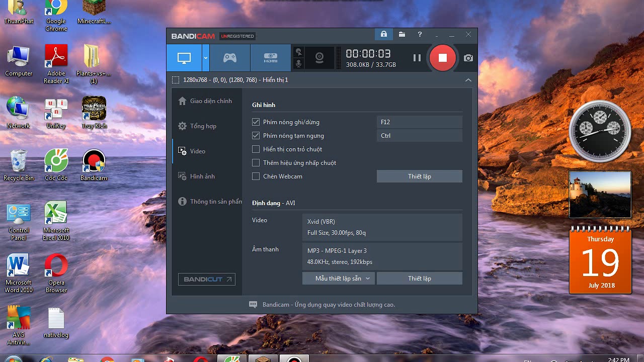Open the Control Panel desktop icon
644x362 pixels.
click(19, 221)
